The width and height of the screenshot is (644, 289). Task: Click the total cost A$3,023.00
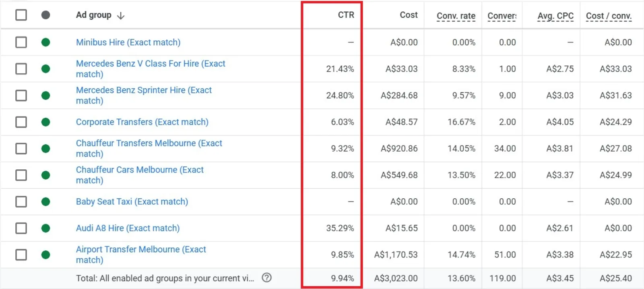click(396, 278)
